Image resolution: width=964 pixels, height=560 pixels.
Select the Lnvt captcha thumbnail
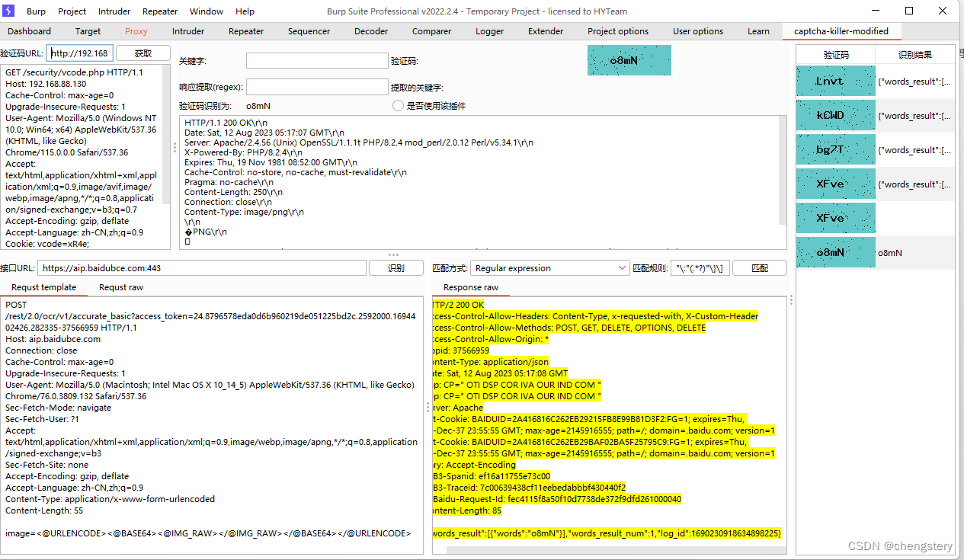[x=836, y=80]
